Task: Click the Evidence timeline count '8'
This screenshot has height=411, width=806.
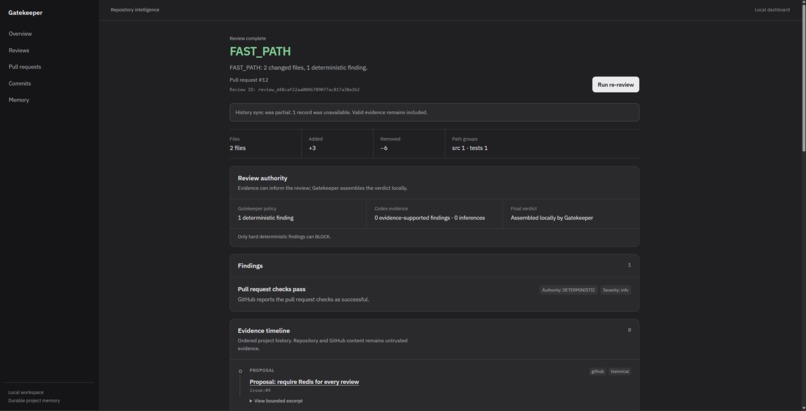Action: tap(629, 330)
